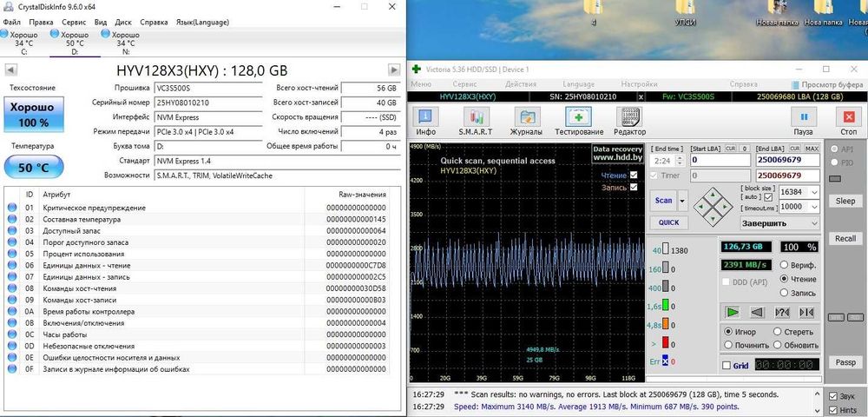
Task: Open Меню in Victoria menu bar
Action: [x=421, y=84]
